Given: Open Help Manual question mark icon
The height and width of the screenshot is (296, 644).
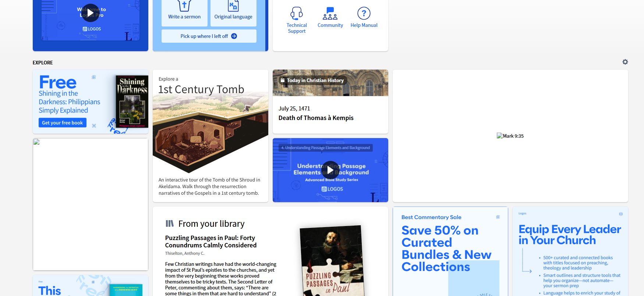Looking at the screenshot, I should pos(364,13).
